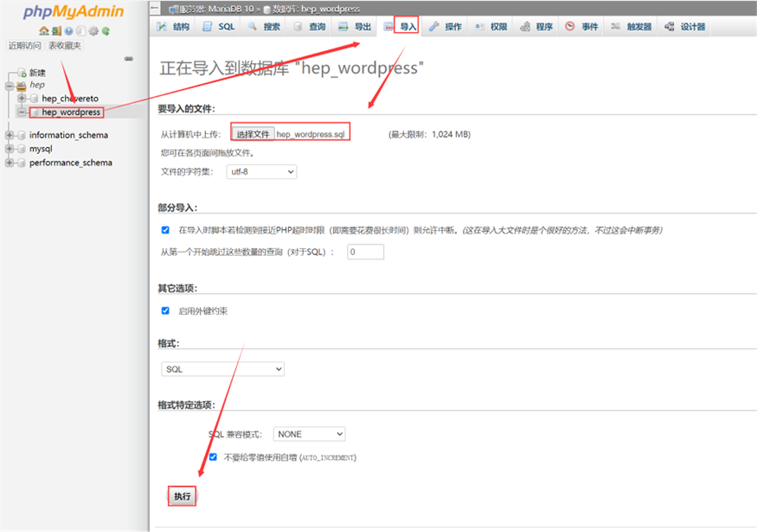Screen dimensions: 757x532
Task: Click the selected file name hep_wordpress.sql
Action: pos(310,135)
